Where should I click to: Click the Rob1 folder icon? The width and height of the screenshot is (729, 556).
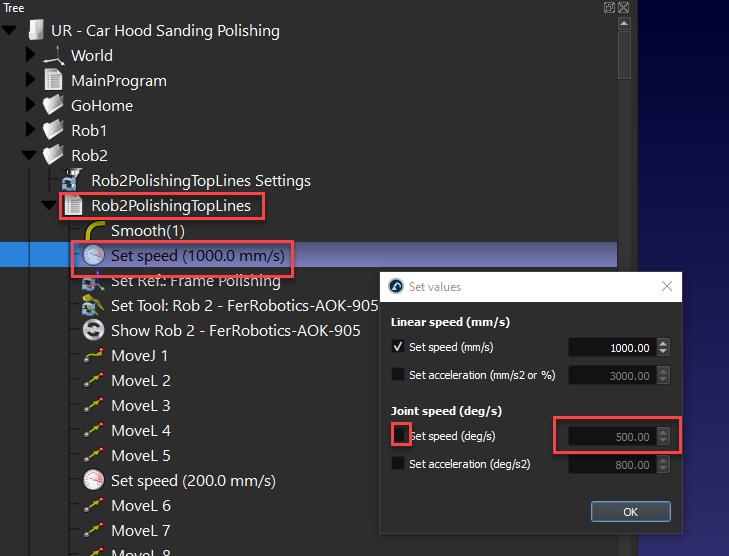[x=53, y=130]
